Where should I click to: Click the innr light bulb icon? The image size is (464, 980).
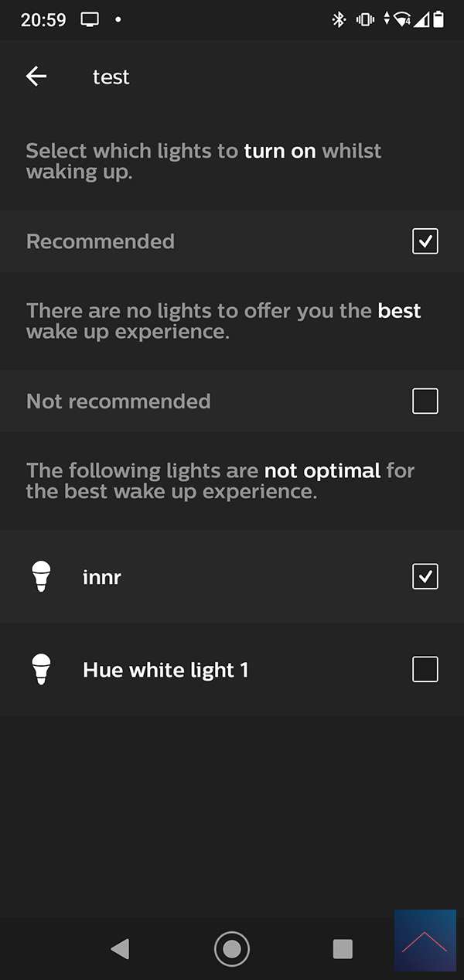tap(41, 577)
